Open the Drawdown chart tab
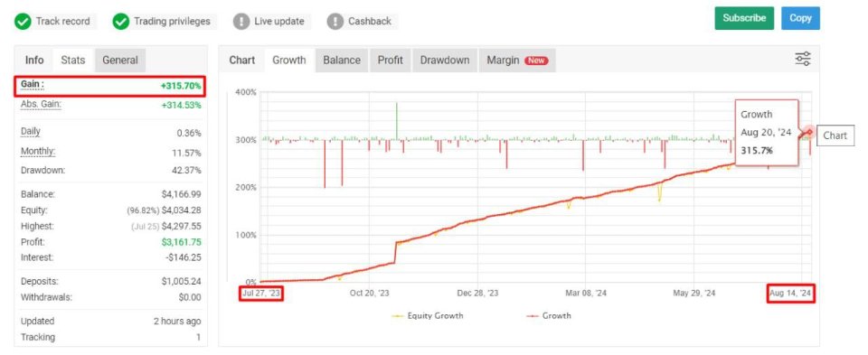The height and width of the screenshot is (355, 868). tap(445, 61)
